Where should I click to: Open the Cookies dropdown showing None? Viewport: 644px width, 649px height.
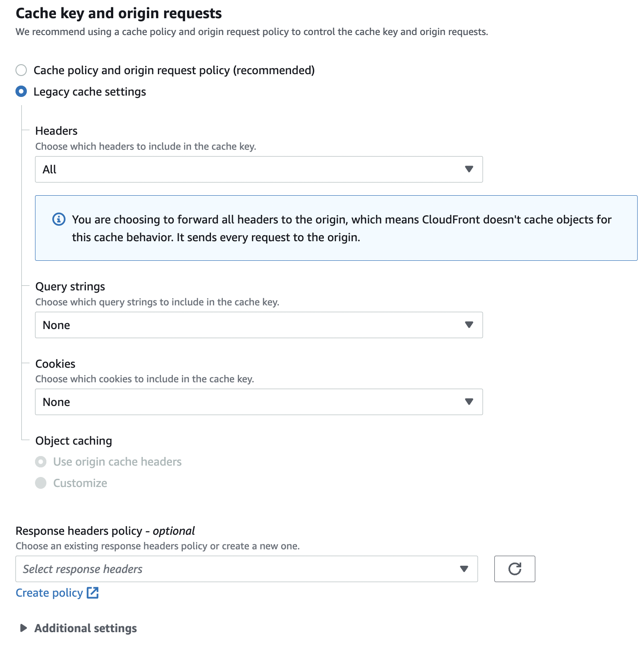(x=259, y=402)
